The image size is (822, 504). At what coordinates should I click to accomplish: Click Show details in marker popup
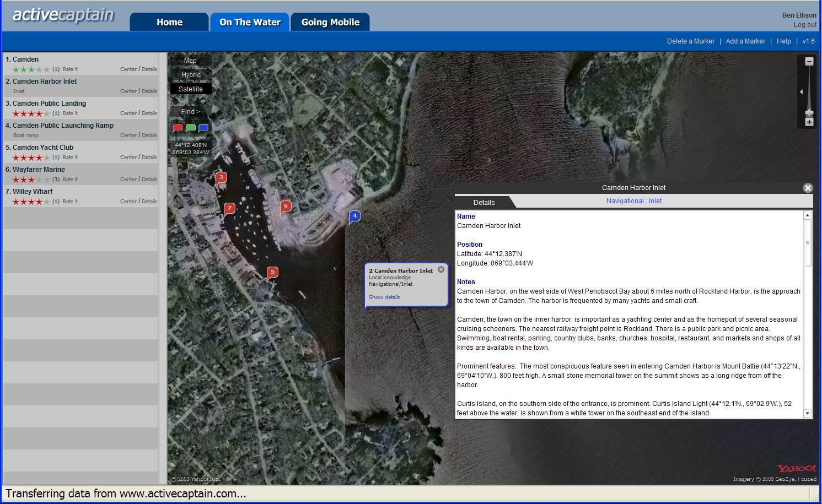coord(384,297)
